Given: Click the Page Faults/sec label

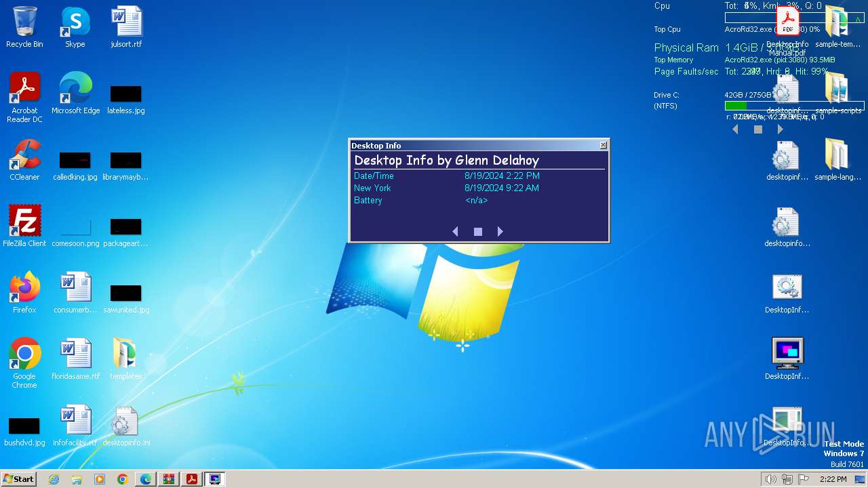Looking at the screenshot, I should coord(686,71).
